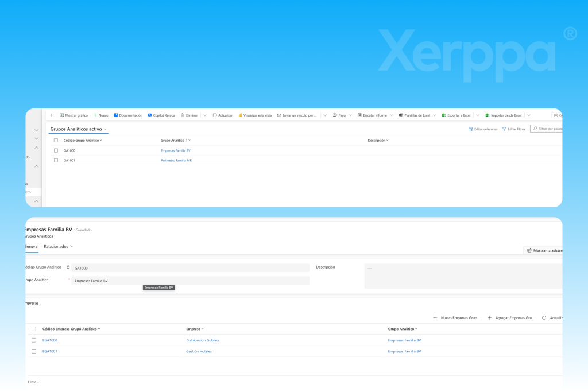Image resolution: width=588 pixels, height=392 pixels.
Task: Open the Descripción column header menu
Action: 378,141
